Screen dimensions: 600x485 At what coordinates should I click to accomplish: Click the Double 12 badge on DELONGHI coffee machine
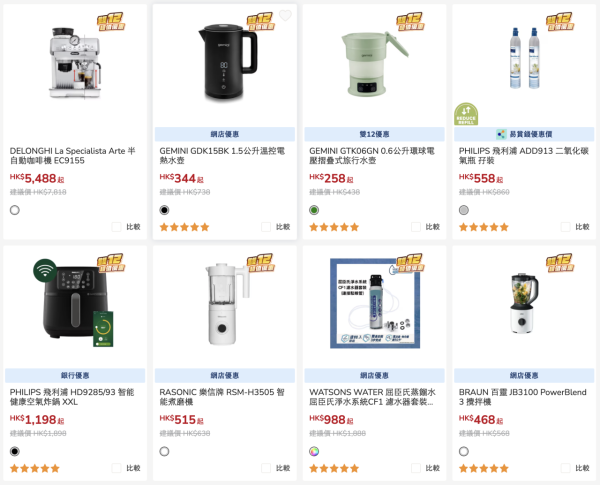pos(111,21)
